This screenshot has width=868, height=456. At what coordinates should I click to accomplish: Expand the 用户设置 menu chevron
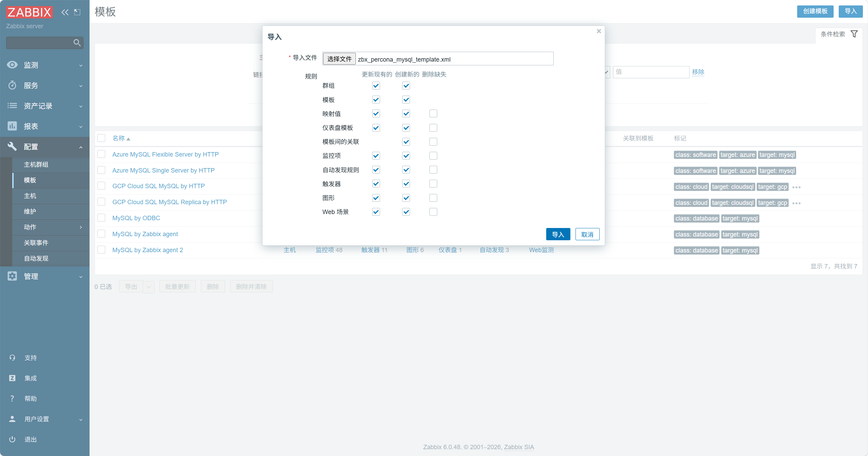[81, 420]
